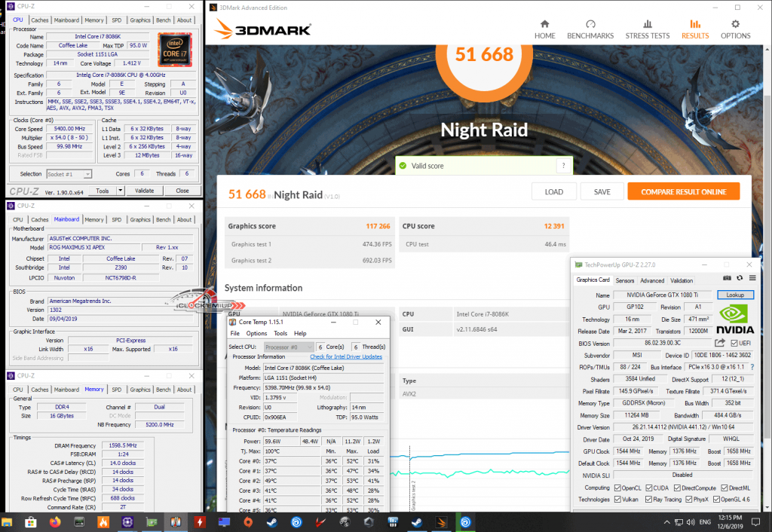The image size is (772, 532).
Task: Open the Options menu in Core Temp
Action: point(256,333)
